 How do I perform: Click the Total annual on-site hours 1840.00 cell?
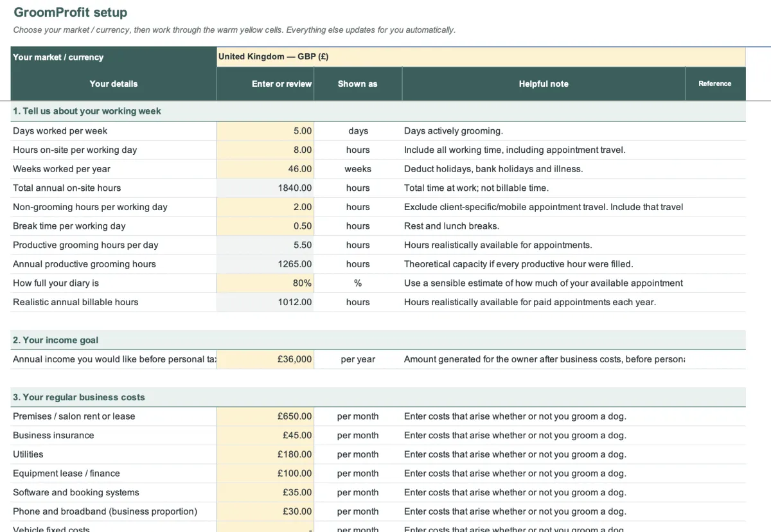click(x=265, y=188)
